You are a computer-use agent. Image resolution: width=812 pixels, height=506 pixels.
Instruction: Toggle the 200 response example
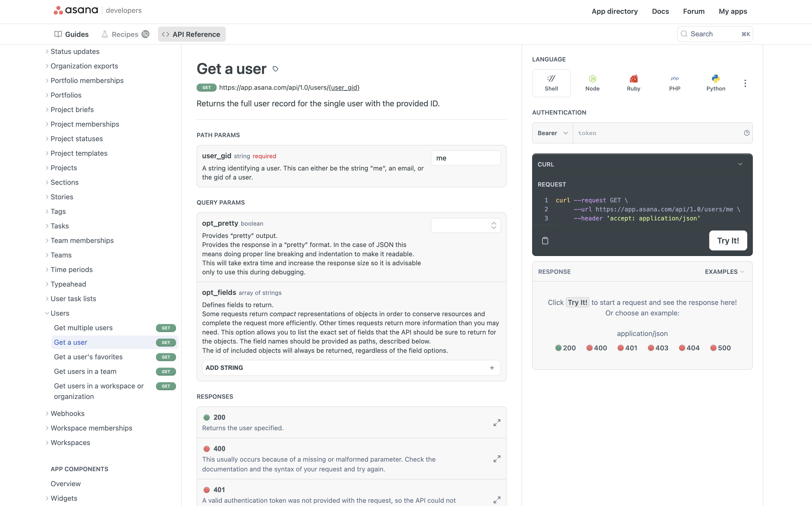[x=564, y=348]
